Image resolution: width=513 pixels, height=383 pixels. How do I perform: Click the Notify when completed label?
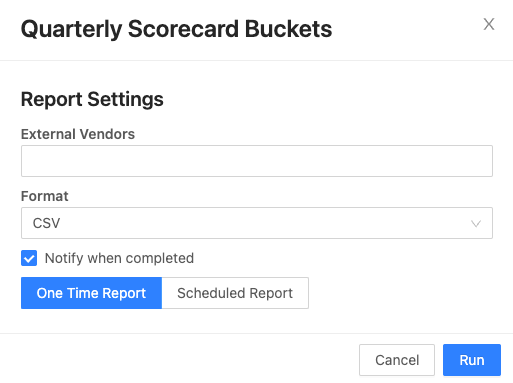[x=119, y=258]
